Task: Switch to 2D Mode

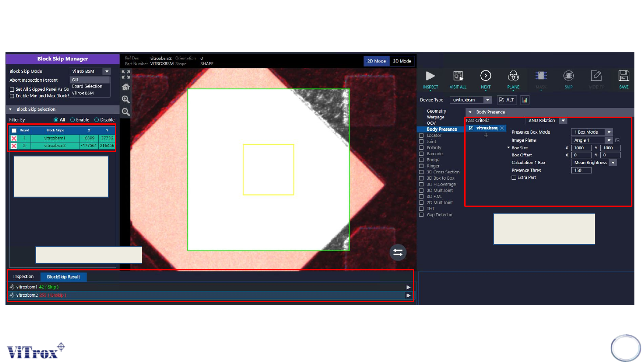Action: pos(376,61)
